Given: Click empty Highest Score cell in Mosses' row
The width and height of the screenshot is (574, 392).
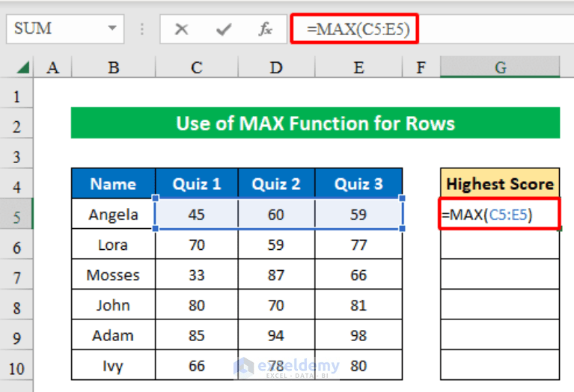Looking at the screenshot, I should point(500,275).
